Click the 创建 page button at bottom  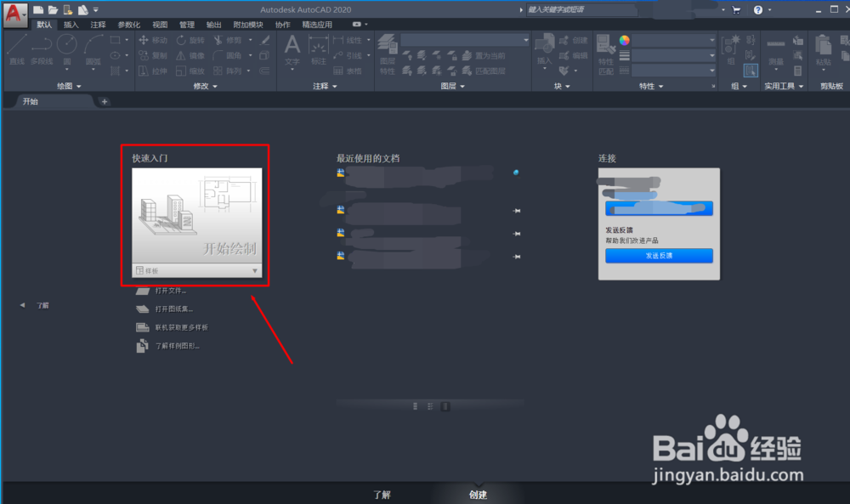click(x=478, y=495)
